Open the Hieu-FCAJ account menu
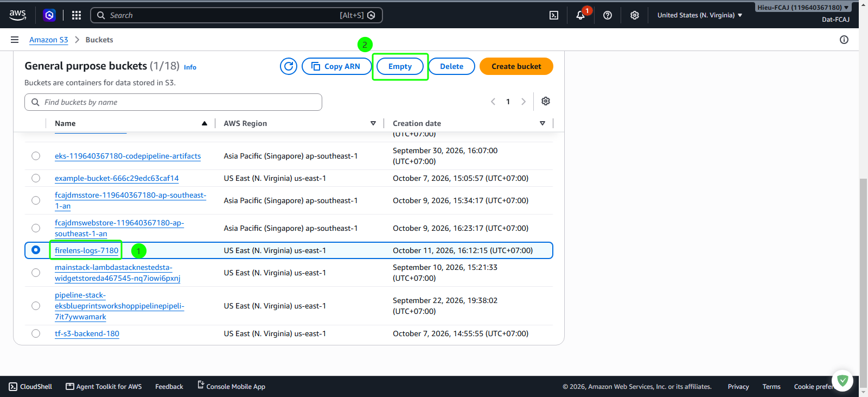This screenshot has width=868, height=397. (x=803, y=8)
